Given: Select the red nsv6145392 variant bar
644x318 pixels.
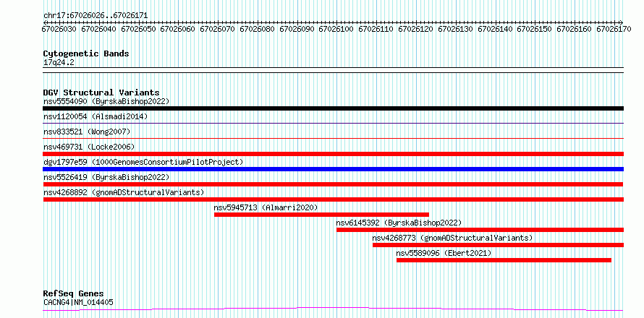Looking at the screenshot, I should coord(480,230).
